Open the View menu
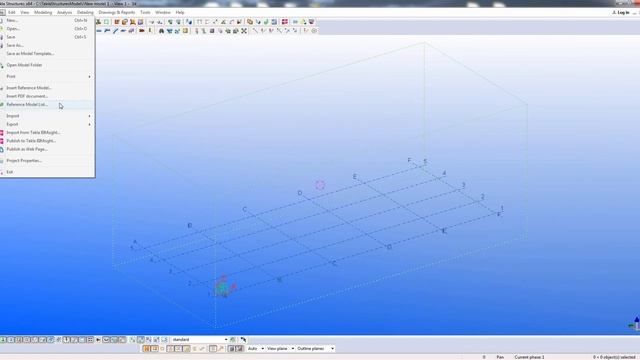Image resolution: width=640 pixels, height=360 pixels. [24, 12]
